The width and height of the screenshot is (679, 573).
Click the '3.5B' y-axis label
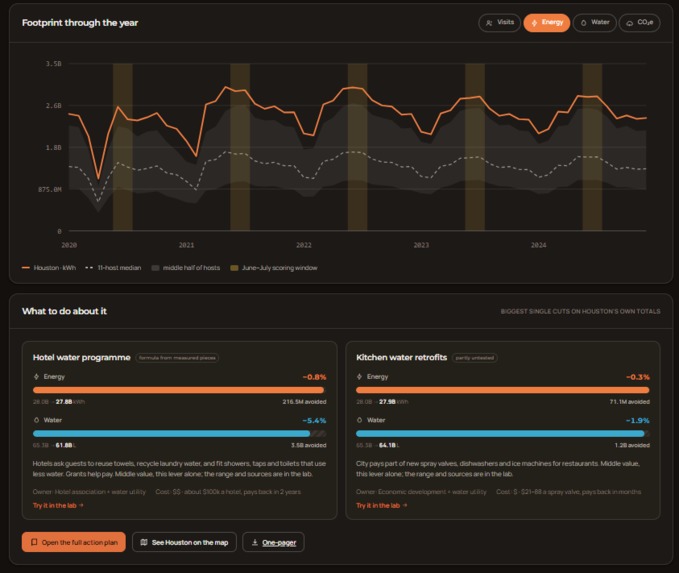54,64
